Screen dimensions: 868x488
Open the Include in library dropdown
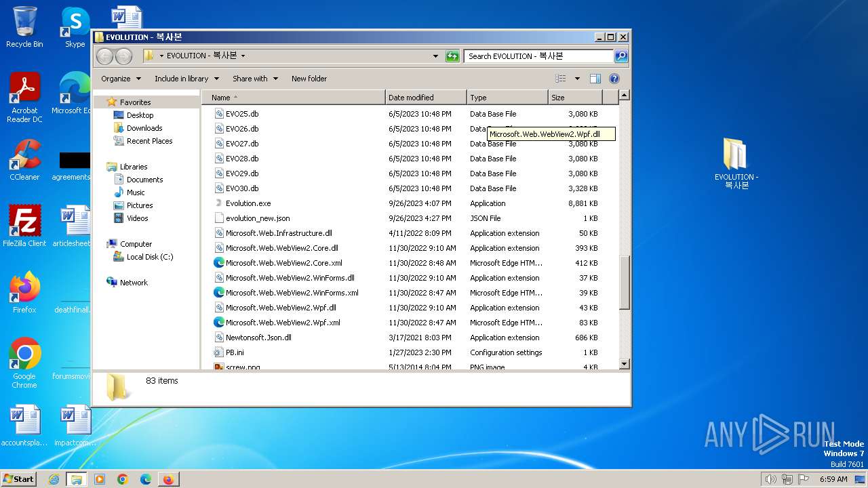(186, 79)
